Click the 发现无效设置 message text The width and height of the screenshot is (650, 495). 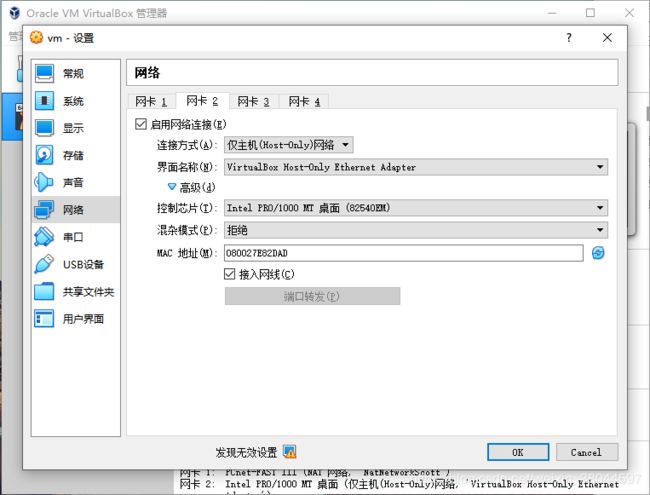click(246, 452)
